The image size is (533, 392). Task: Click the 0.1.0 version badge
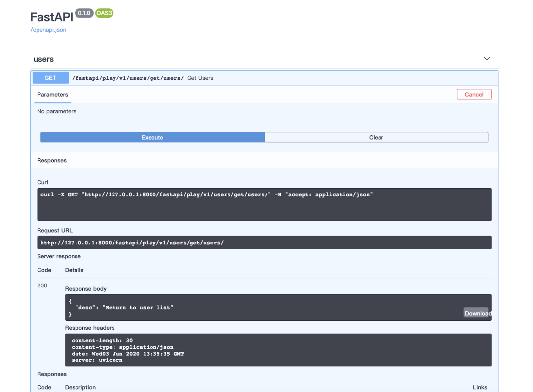click(x=84, y=13)
